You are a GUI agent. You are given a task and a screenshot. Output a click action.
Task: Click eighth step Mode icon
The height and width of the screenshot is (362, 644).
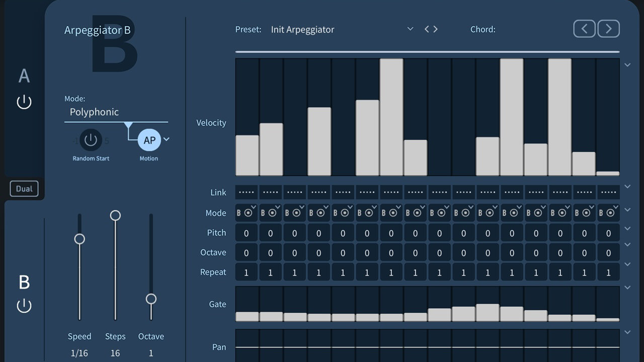(416, 213)
